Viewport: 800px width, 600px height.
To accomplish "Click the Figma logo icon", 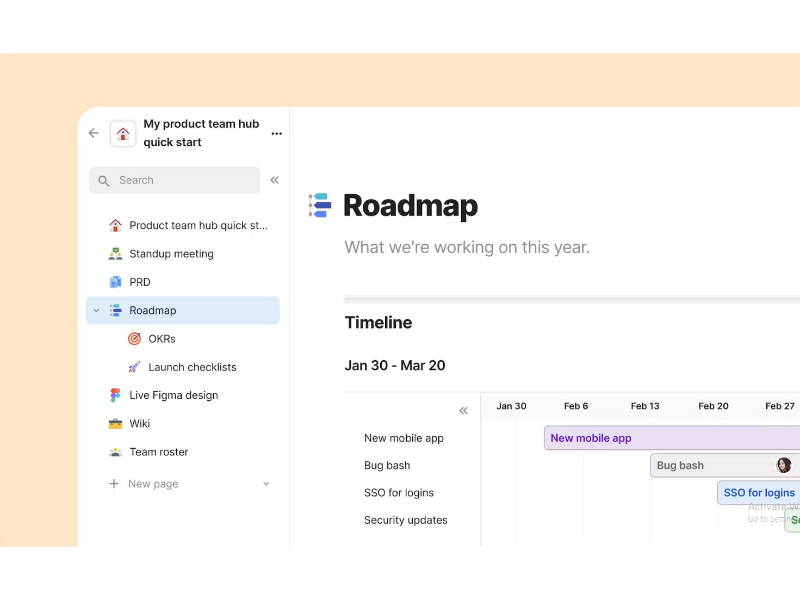I will point(115,395).
